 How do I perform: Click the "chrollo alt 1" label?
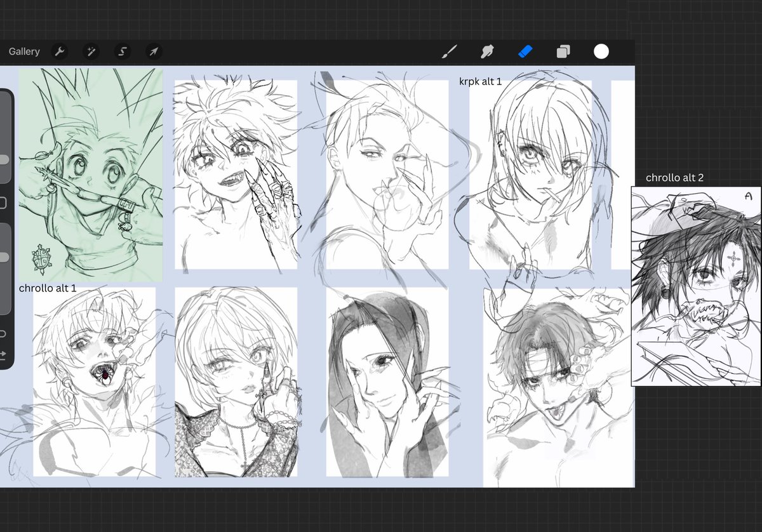[48, 288]
